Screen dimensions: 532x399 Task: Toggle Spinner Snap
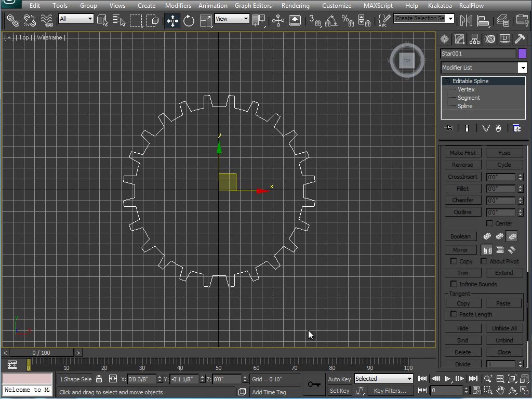364,20
